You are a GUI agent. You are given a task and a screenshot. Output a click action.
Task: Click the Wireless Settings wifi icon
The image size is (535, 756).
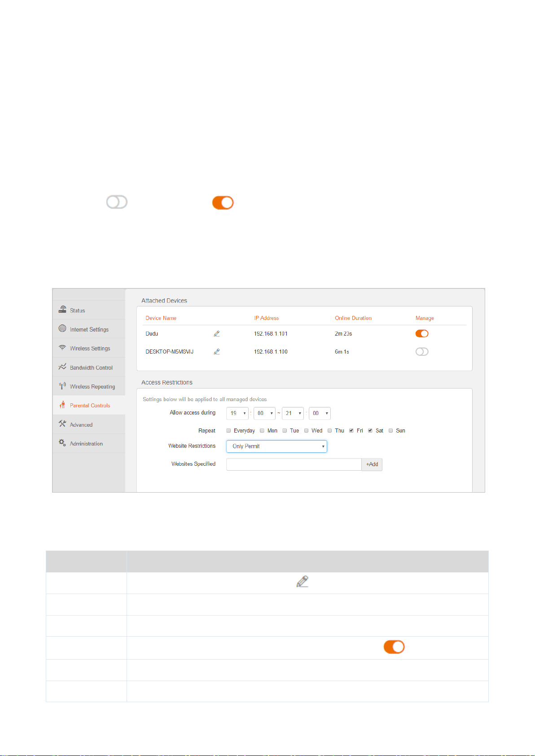(62, 348)
